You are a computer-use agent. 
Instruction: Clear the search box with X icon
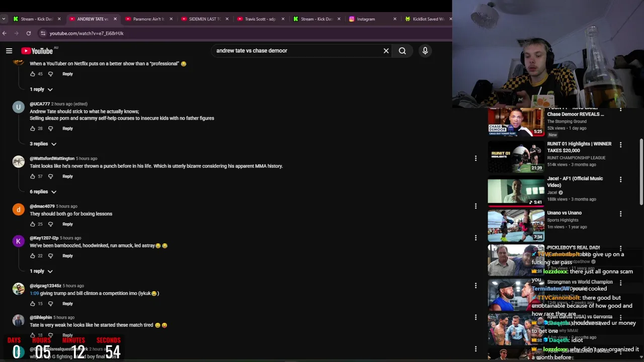coord(386,51)
